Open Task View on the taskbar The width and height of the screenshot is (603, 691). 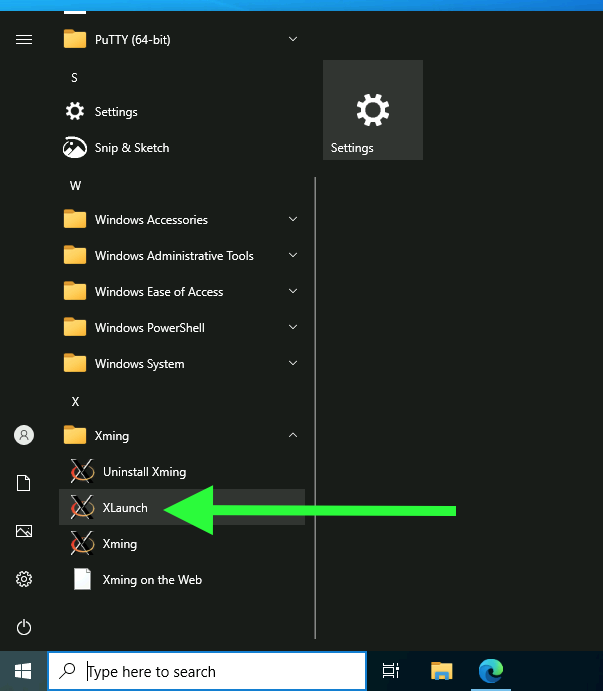(391, 671)
